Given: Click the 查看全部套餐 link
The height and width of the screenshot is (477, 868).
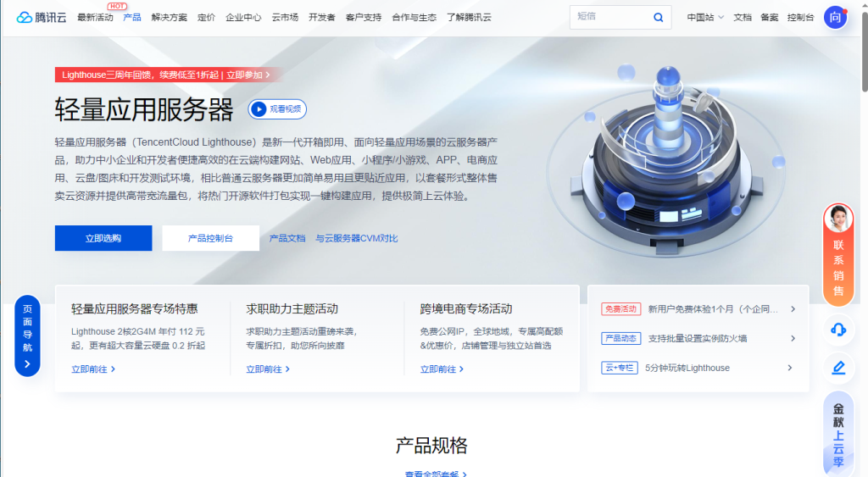Looking at the screenshot, I should coord(436,474).
